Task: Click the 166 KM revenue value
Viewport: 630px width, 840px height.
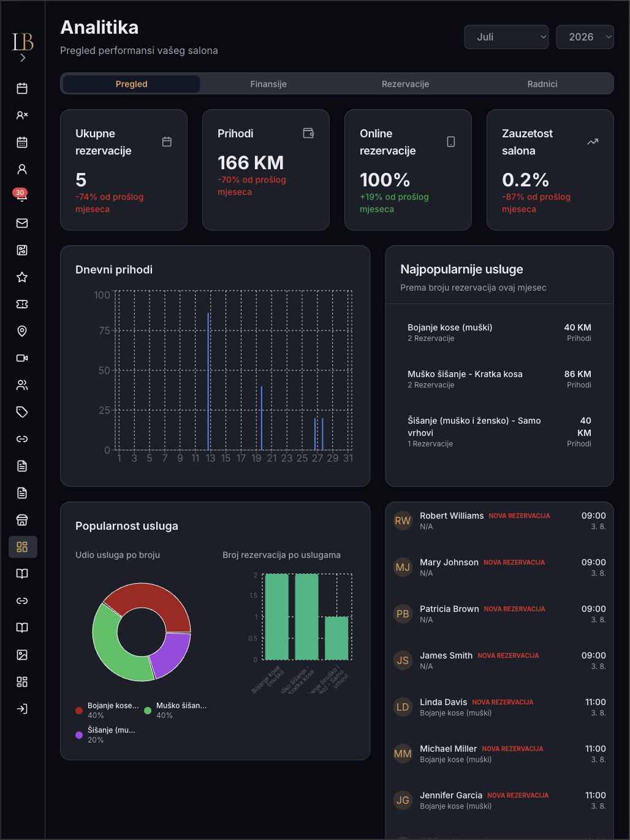Action: tap(251, 162)
